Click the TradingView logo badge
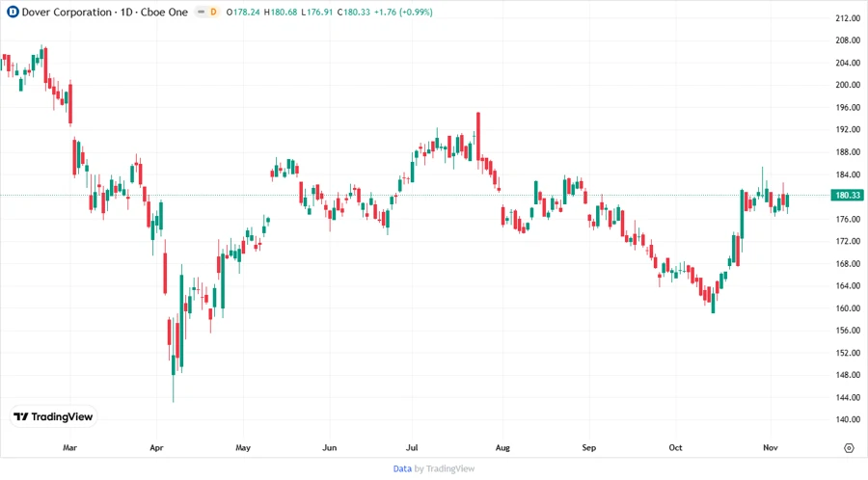 point(54,417)
